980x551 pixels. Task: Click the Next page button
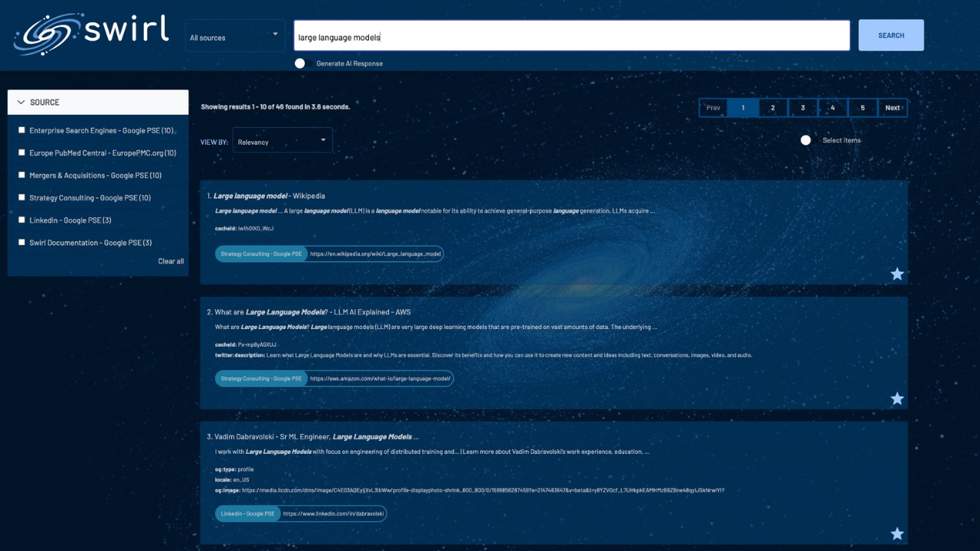tap(893, 108)
